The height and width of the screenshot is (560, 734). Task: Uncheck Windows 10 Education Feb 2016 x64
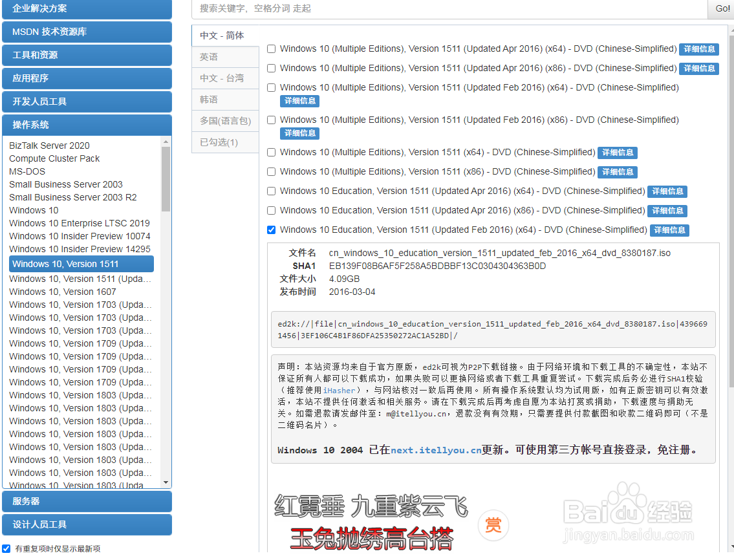tap(271, 230)
